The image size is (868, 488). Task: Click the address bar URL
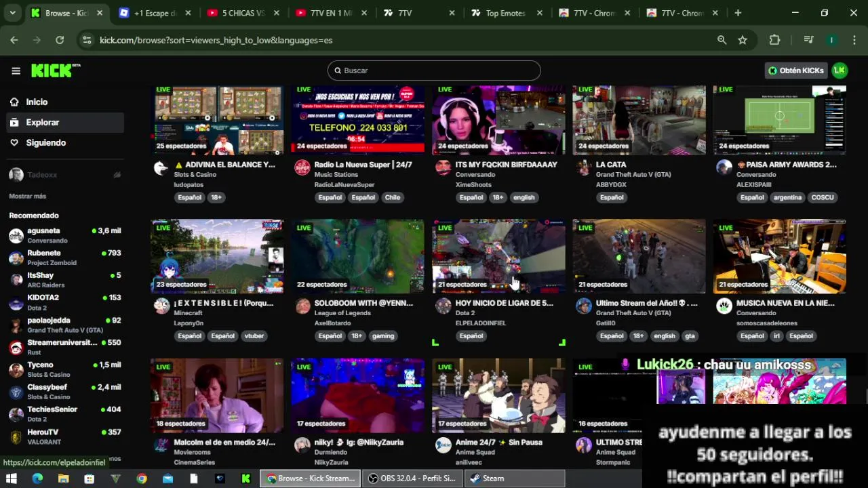coord(216,40)
